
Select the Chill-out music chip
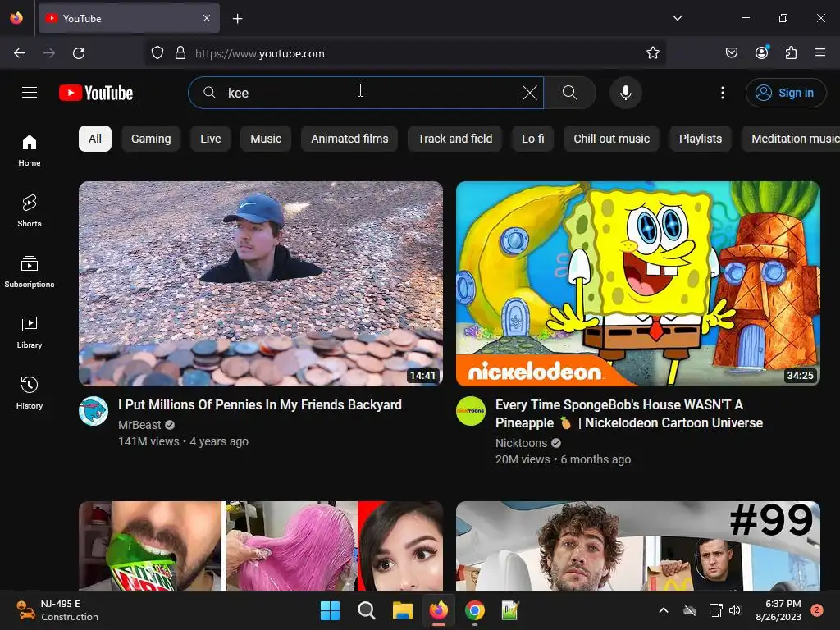point(611,139)
